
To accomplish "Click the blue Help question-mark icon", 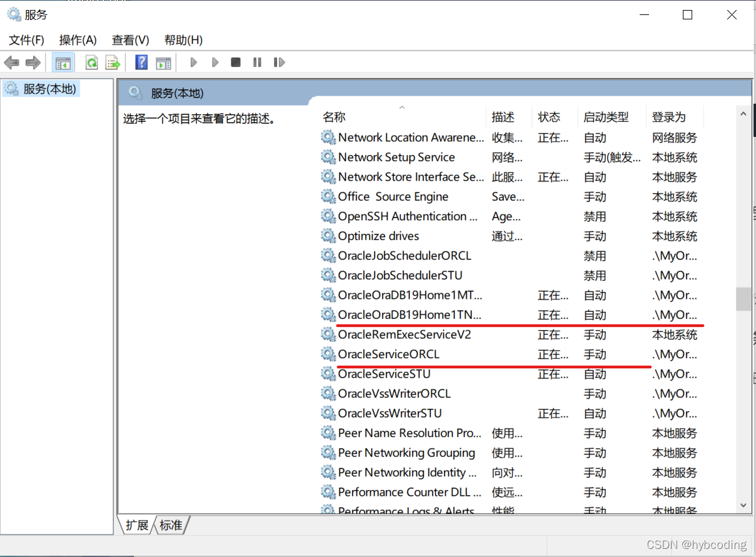I will tap(142, 63).
